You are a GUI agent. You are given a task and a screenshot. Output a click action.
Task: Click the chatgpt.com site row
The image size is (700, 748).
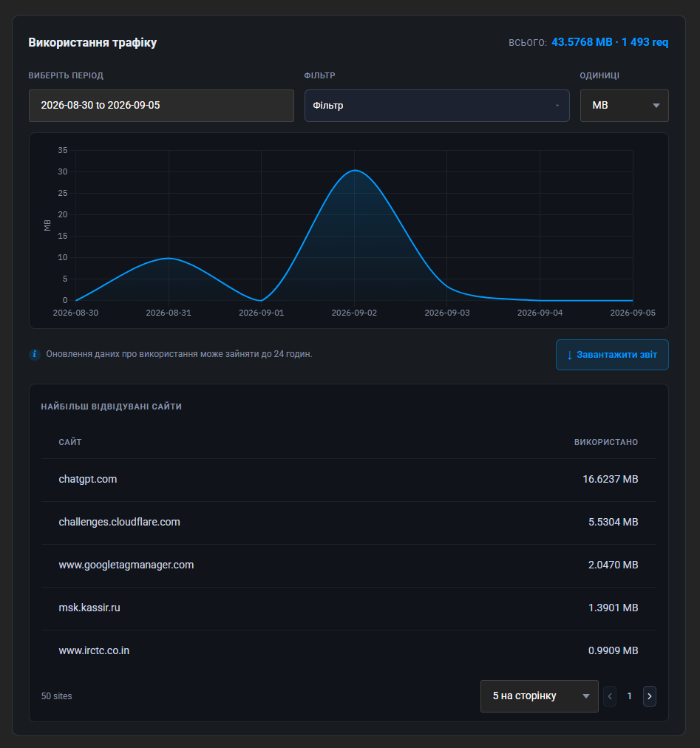(349, 480)
